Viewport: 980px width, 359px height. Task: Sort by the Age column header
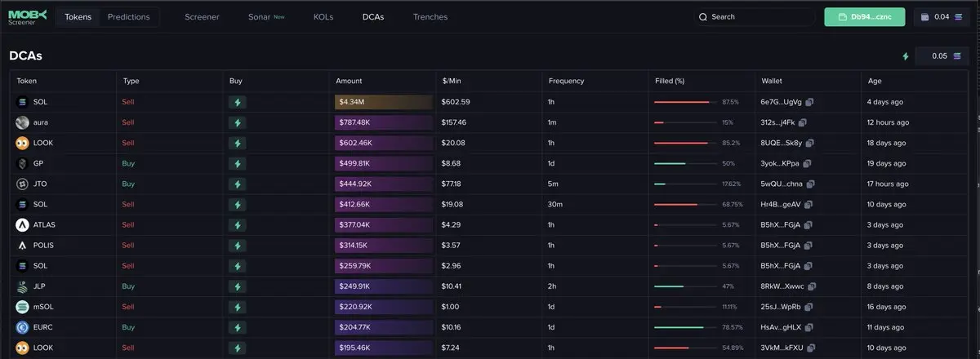[874, 81]
